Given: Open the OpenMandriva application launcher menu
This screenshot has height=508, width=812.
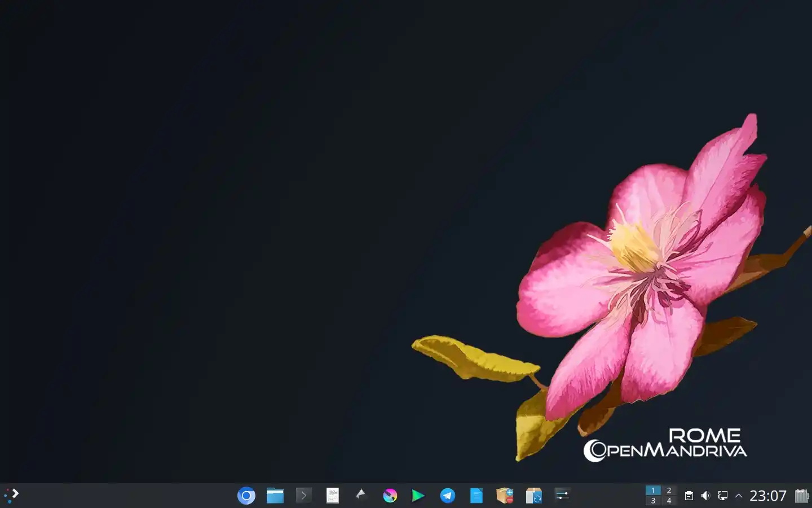Looking at the screenshot, I should click(11, 494).
